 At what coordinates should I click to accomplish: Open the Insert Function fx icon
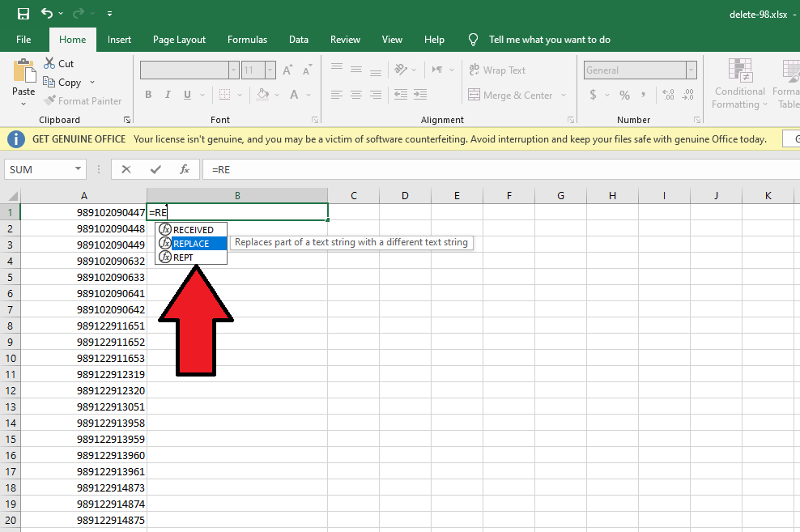(x=185, y=169)
